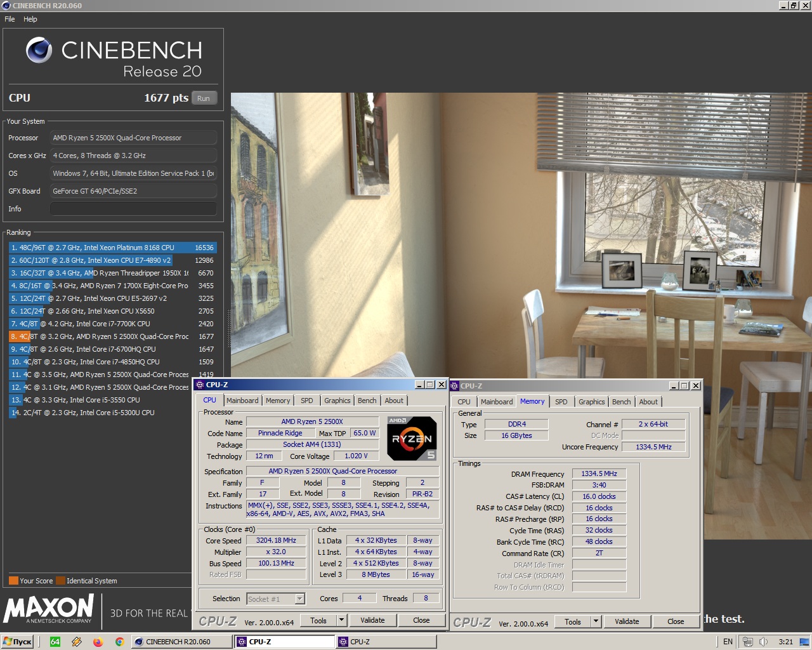Open the Socket #1 selection combo box
812x650 pixels.
pos(276,599)
